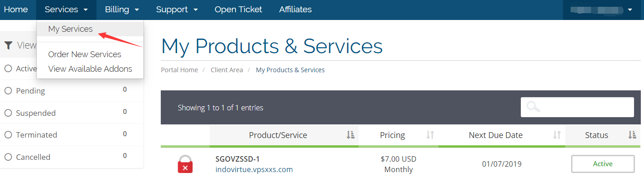
Task: Open View Available Addons entry
Action: (90, 69)
